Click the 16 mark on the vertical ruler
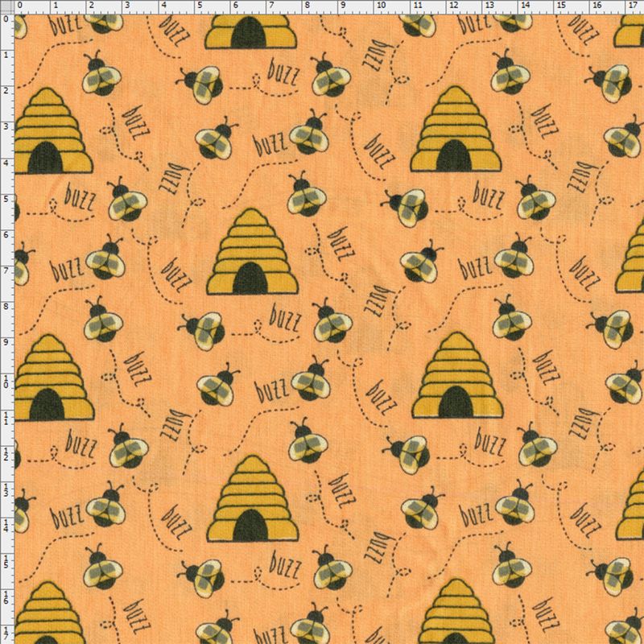The height and width of the screenshot is (644, 644). (6, 597)
